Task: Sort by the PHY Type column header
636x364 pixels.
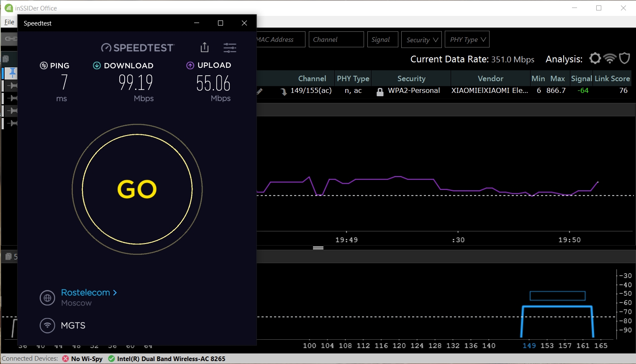Action: pyautogui.click(x=353, y=79)
